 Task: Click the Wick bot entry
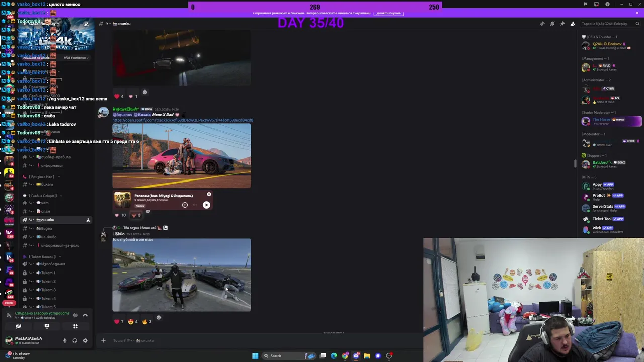tap(610, 229)
